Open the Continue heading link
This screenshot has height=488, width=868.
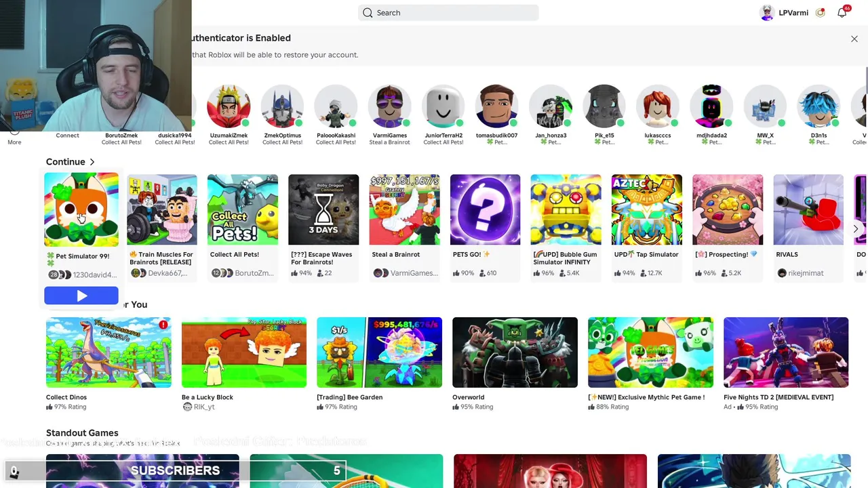pos(66,162)
